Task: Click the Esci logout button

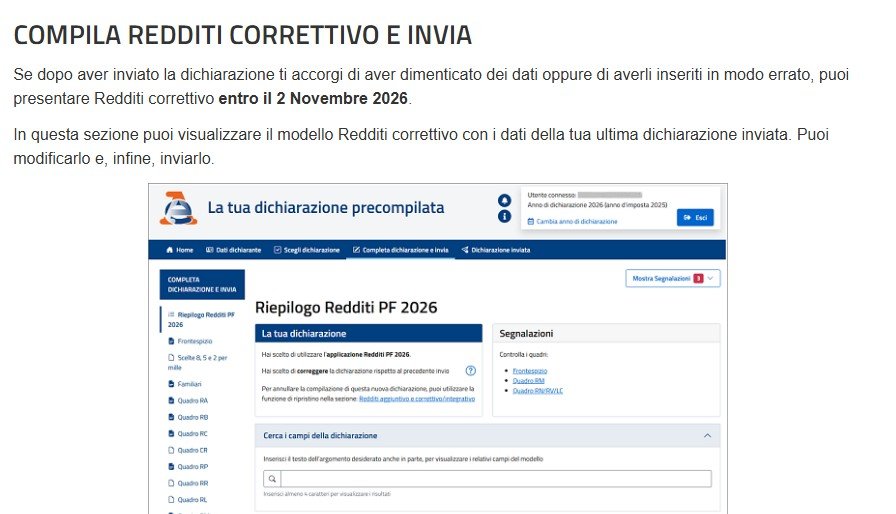Action: click(x=695, y=218)
